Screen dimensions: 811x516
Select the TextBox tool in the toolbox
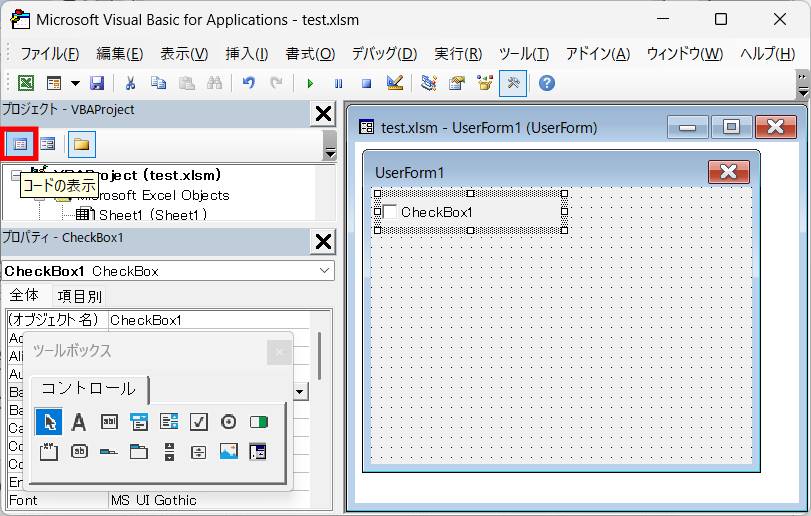pos(109,422)
